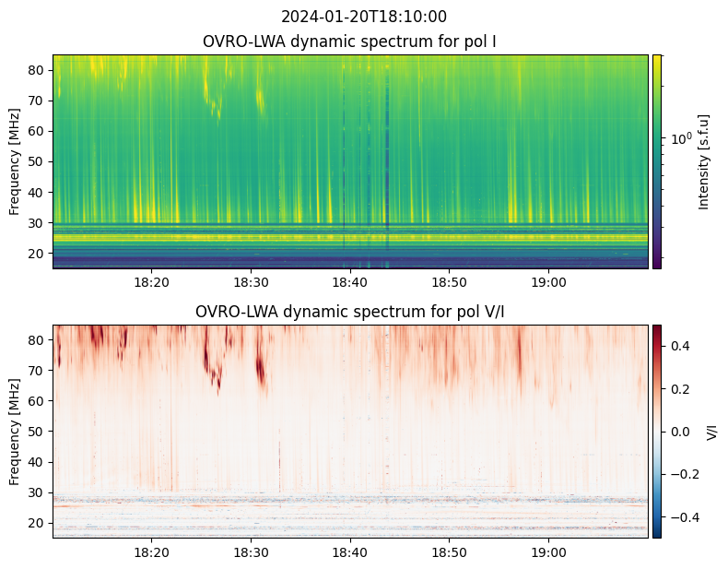Click the 50 MHz tick on the top plot
This screenshot has height=569, width=728.
click(x=39, y=161)
